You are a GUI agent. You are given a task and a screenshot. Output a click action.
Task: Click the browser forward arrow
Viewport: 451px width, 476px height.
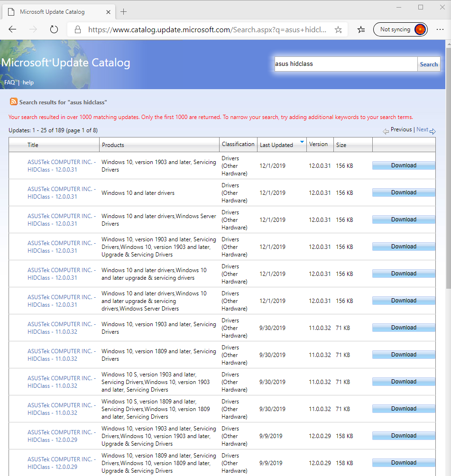(x=33, y=29)
